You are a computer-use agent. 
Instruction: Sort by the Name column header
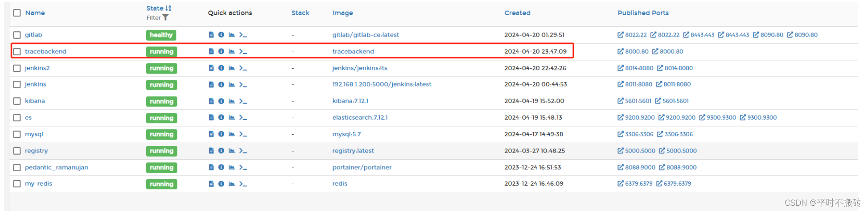click(x=35, y=13)
